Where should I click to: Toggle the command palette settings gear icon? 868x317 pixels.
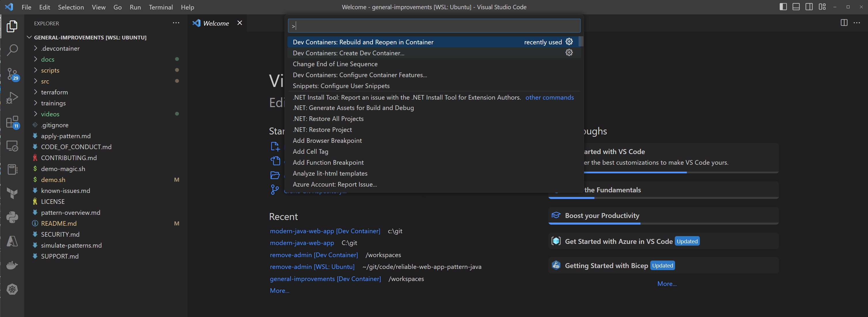click(569, 41)
